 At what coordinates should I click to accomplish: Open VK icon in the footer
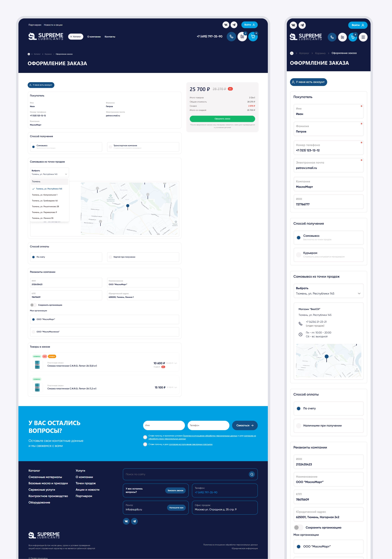coord(126,521)
